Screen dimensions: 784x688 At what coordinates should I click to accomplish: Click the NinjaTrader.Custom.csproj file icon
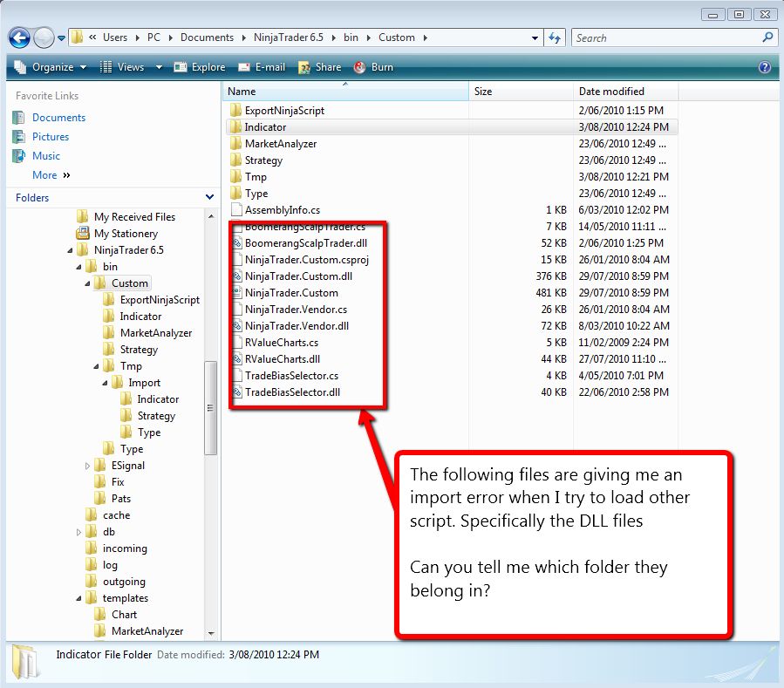pos(237,260)
